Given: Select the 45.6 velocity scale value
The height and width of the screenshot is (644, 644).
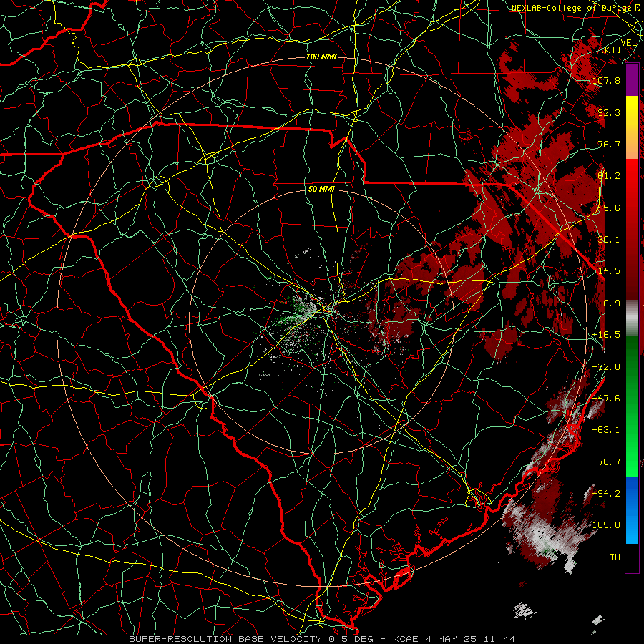Looking at the screenshot, I should coord(609,208).
